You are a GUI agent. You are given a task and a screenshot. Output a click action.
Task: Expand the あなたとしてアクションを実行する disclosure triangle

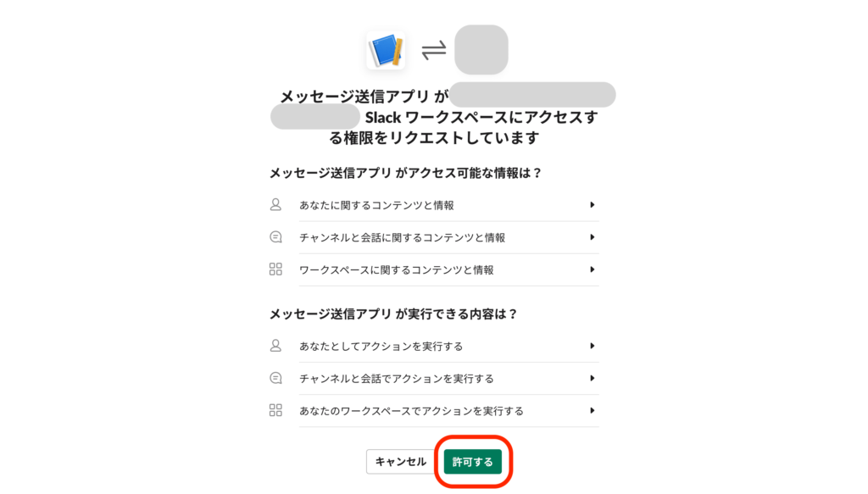coord(593,346)
